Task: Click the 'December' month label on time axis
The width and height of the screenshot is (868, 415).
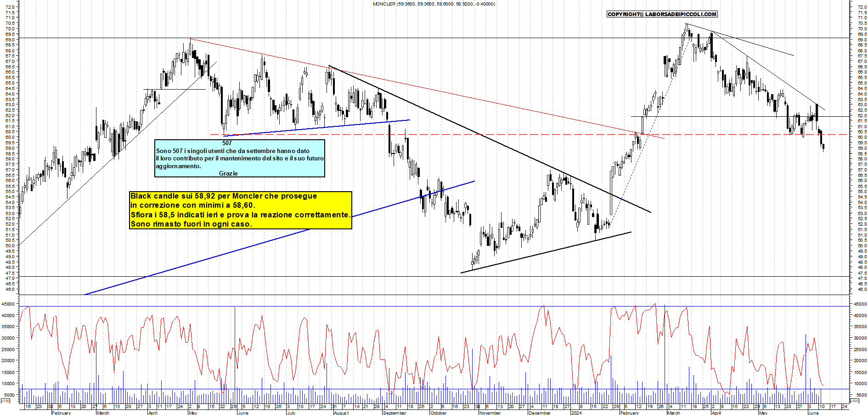Action: click(539, 413)
